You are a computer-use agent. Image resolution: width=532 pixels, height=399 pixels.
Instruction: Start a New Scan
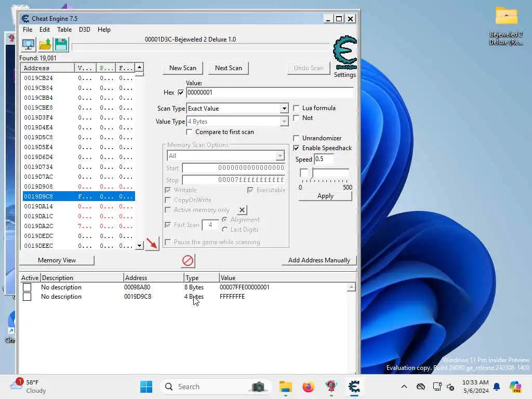pyautogui.click(x=182, y=68)
